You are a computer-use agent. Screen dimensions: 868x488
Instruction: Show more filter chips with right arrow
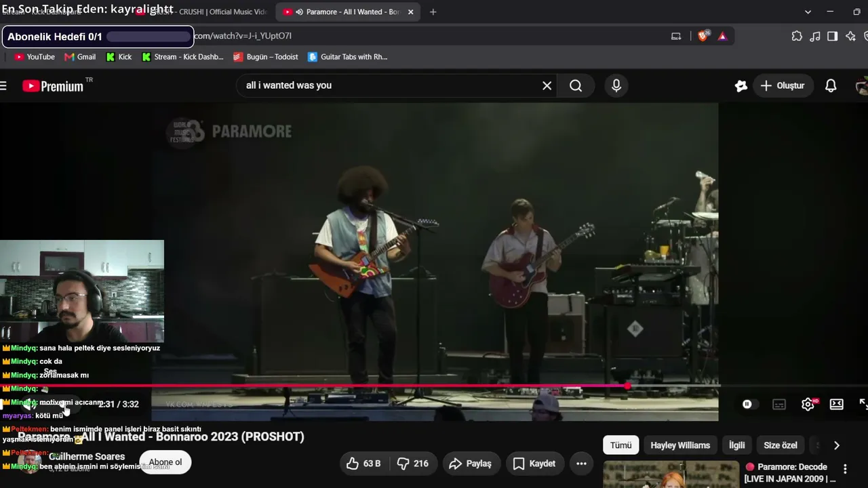(836, 445)
